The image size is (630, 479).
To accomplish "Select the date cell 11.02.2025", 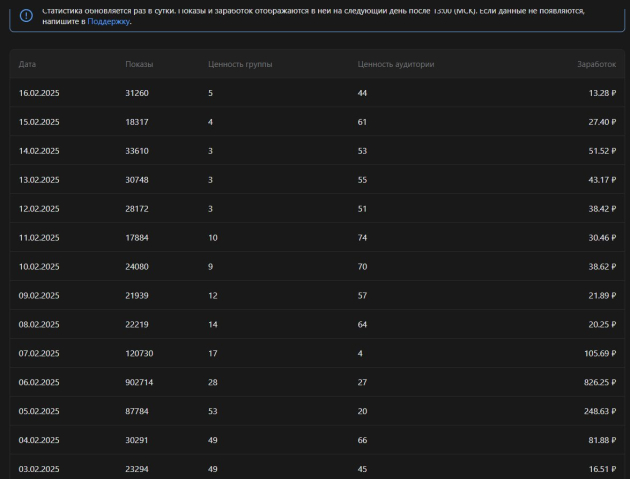I will pyautogui.click(x=39, y=238).
